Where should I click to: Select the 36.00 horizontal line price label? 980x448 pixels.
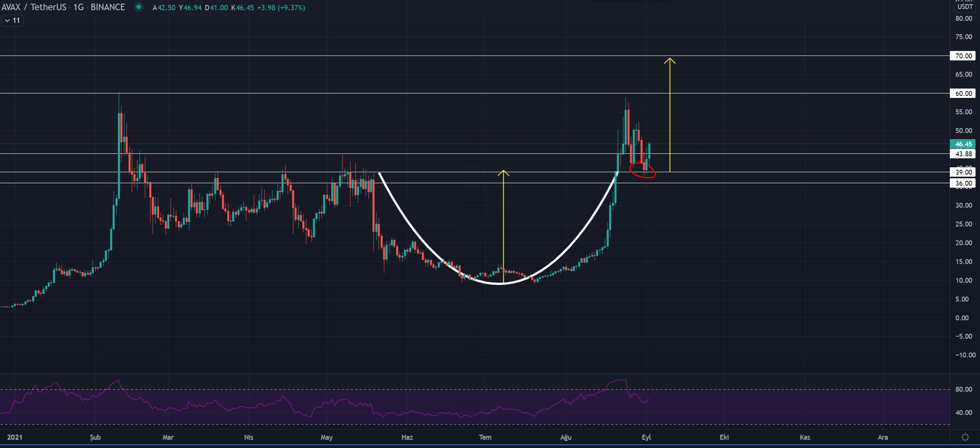963,183
